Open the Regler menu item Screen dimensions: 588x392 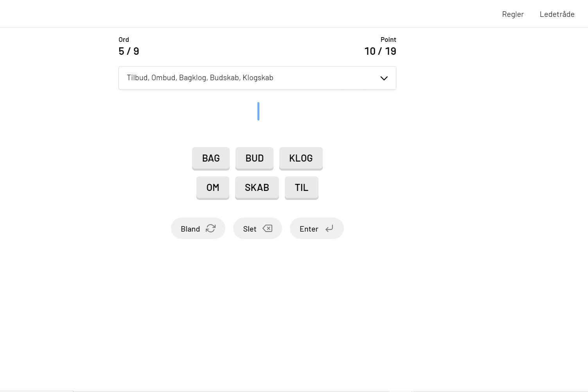click(512, 14)
